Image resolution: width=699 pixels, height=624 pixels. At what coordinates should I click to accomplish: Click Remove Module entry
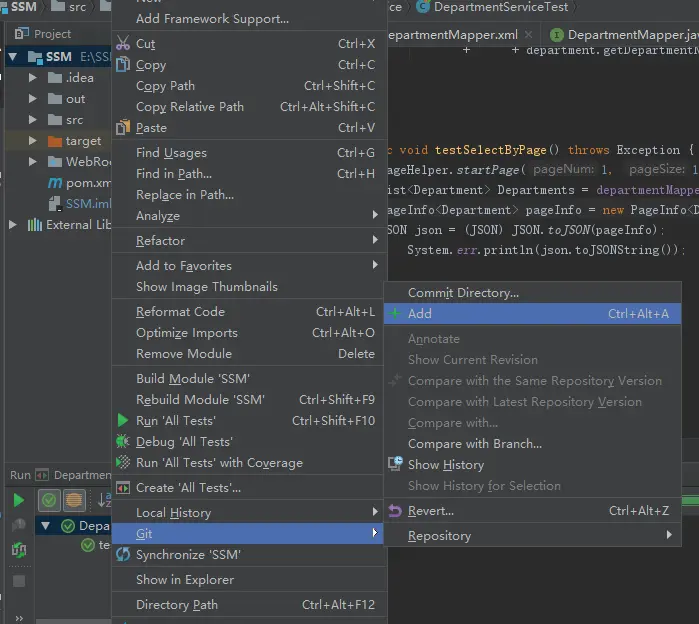pos(247,353)
